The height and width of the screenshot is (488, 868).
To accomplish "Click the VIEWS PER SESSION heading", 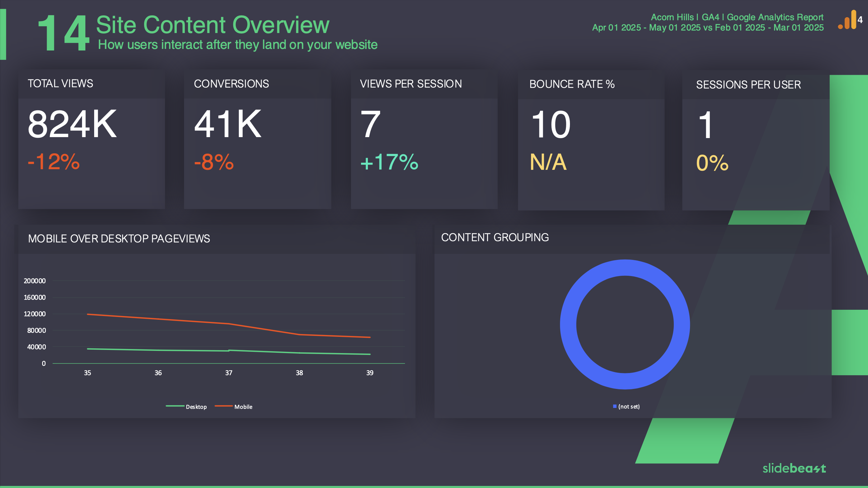I will pyautogui.click(x=411, y=84).
